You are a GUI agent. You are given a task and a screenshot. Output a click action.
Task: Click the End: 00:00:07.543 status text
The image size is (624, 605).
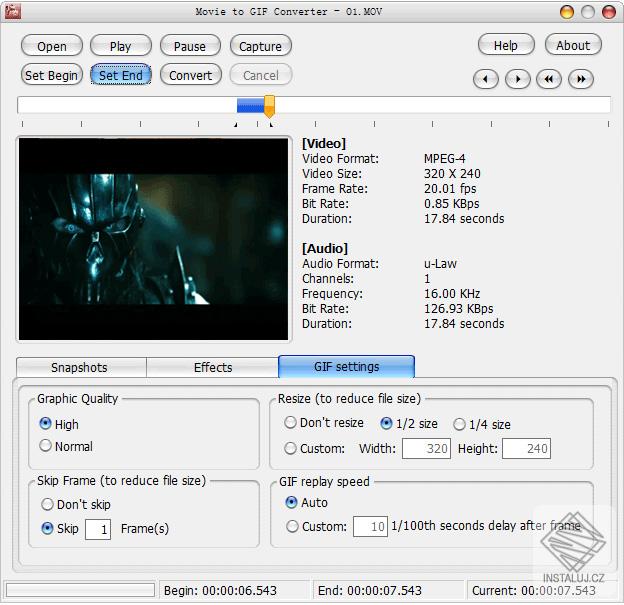pos(370,590)
